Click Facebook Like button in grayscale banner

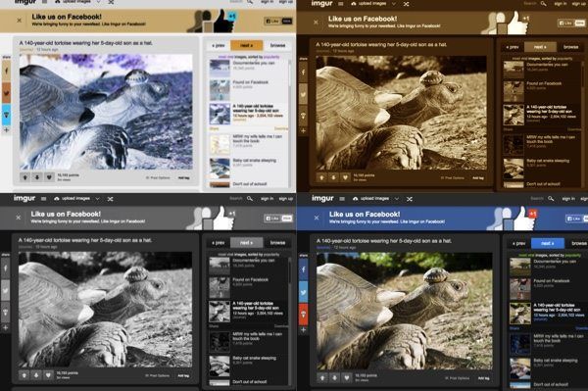tap(272, 219)
